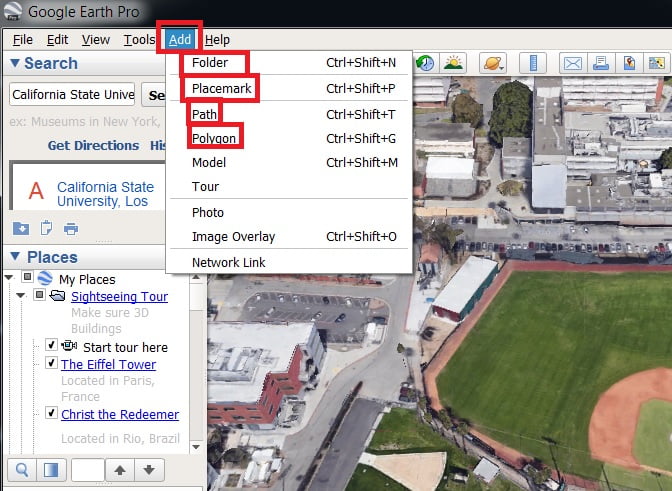The height and width of the screenshot is (491, 672).
Task: Show historical imagery with clock icon
Action: click(x=426, y=63)
